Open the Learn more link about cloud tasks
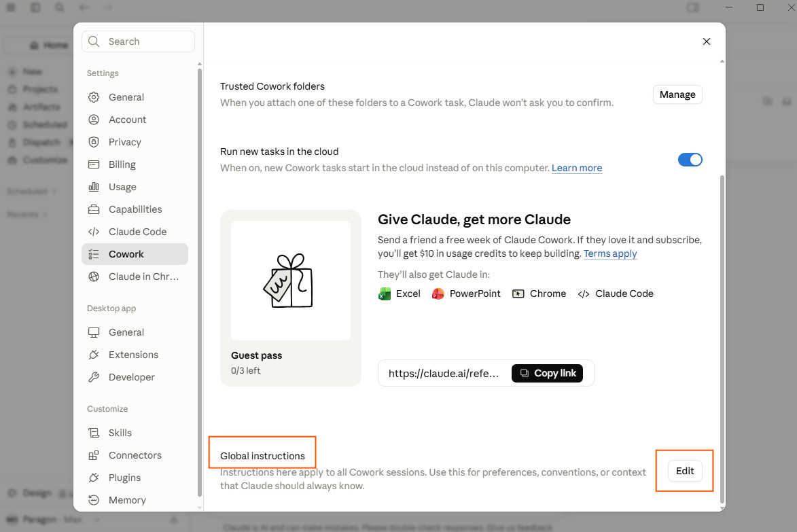Viewport: 797px width, 532px height. pos(577,168)
